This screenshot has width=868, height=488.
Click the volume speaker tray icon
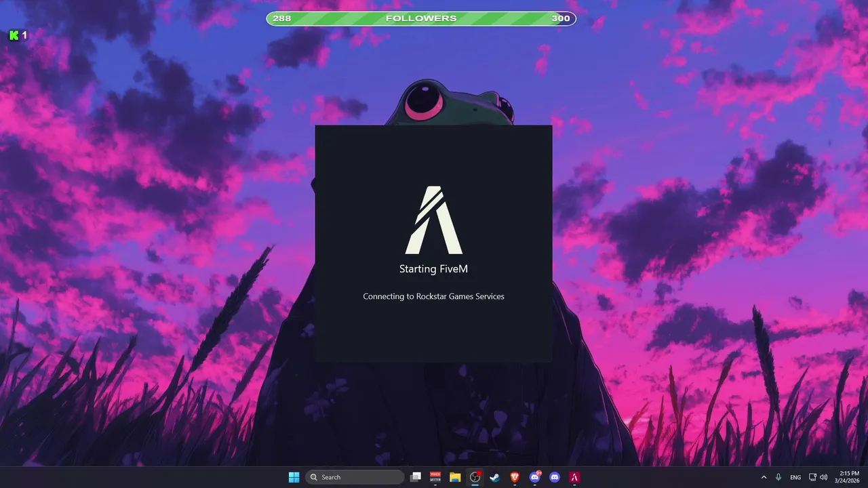[824, 477]
